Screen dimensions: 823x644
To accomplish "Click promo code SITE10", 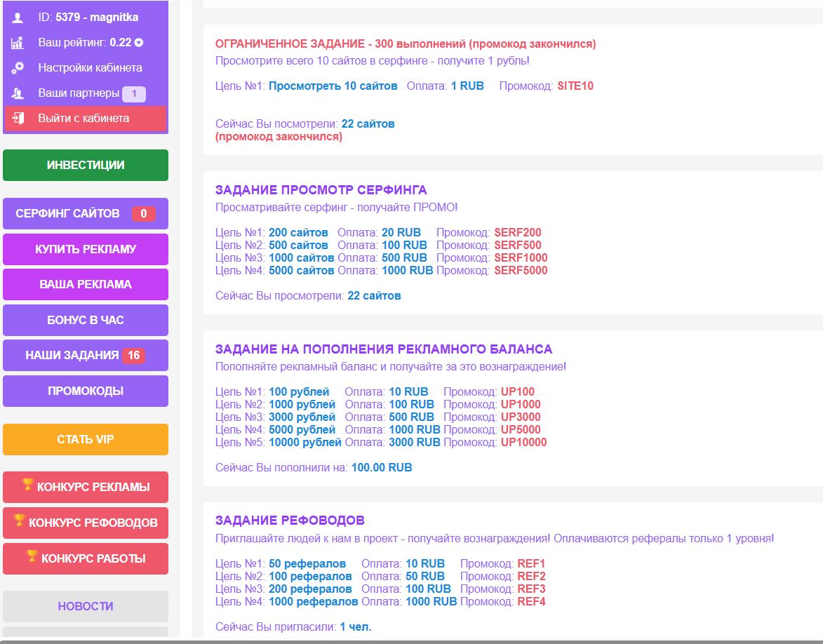I will [x=575, y=86].
